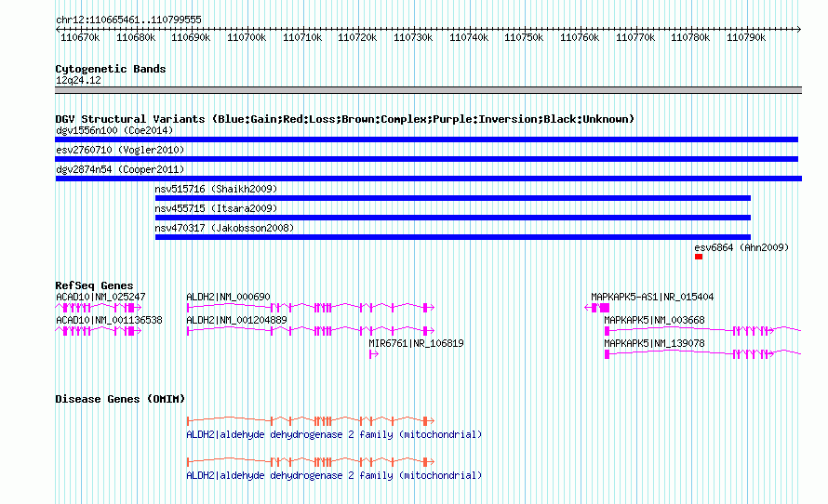Open lower ALDH2 aldehyde dehydrogenase 2 family link
This screenshot has height=504, width=828.
334,475
